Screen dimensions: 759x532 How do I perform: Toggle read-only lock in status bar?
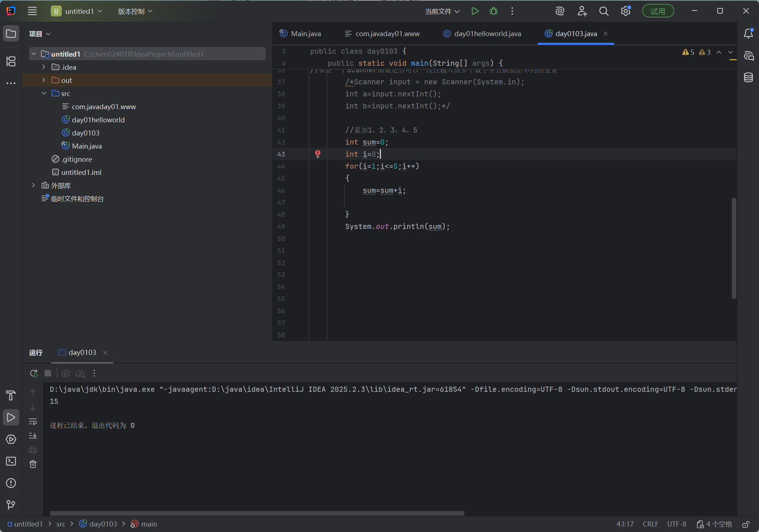coord(746,524)
